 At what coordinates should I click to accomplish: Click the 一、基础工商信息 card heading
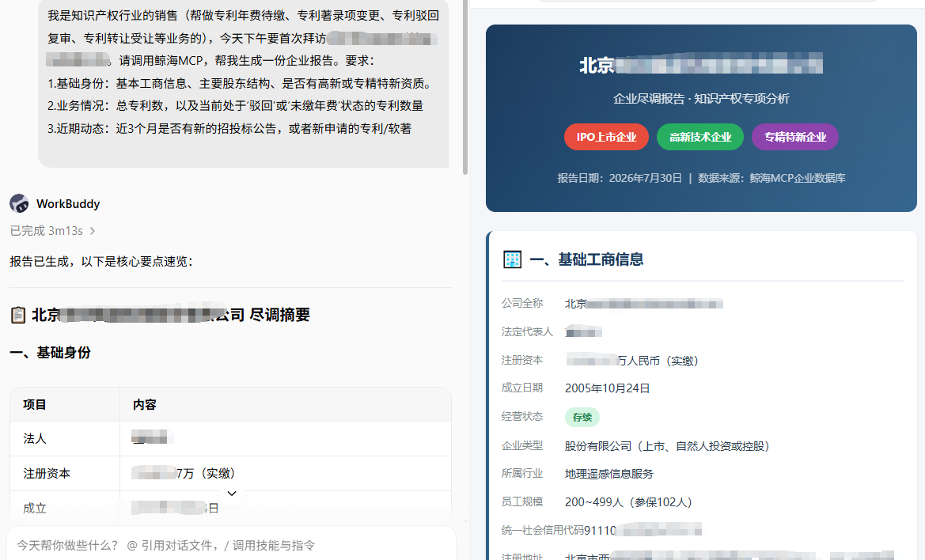point(586,259)
